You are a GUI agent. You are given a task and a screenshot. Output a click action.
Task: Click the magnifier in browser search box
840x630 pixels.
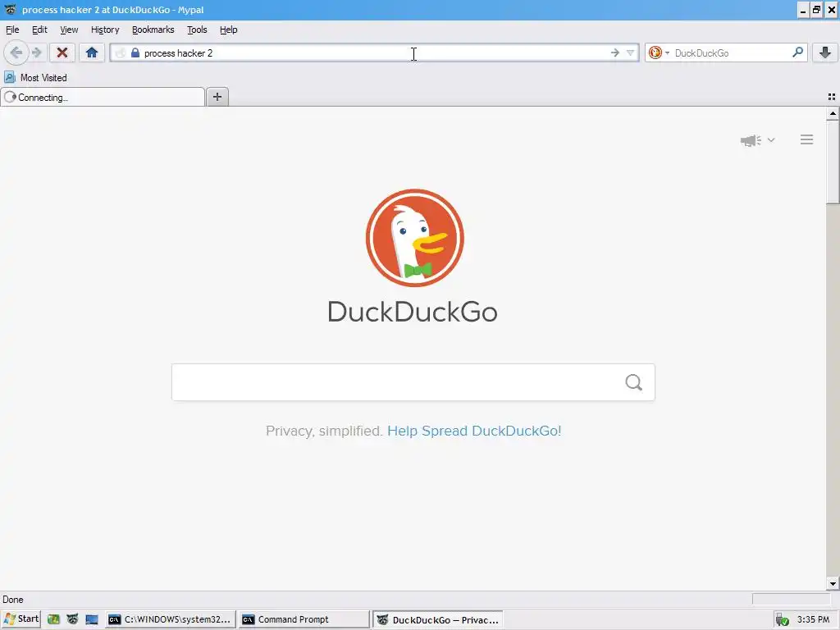coord(797,52)
